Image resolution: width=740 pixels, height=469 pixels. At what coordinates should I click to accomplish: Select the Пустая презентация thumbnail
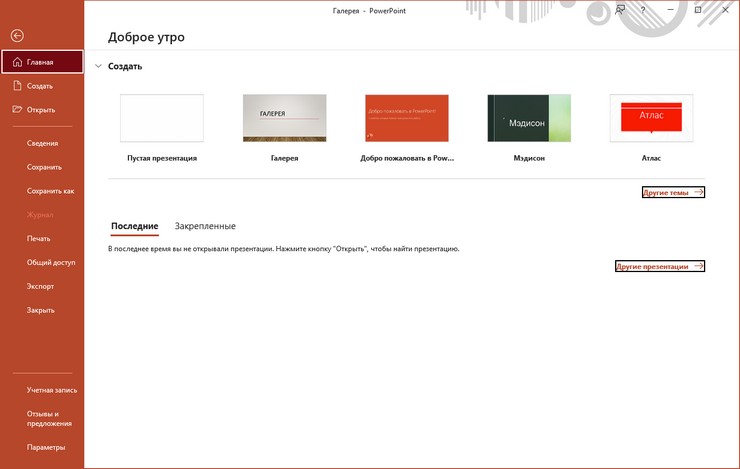(x=161, y=119)
